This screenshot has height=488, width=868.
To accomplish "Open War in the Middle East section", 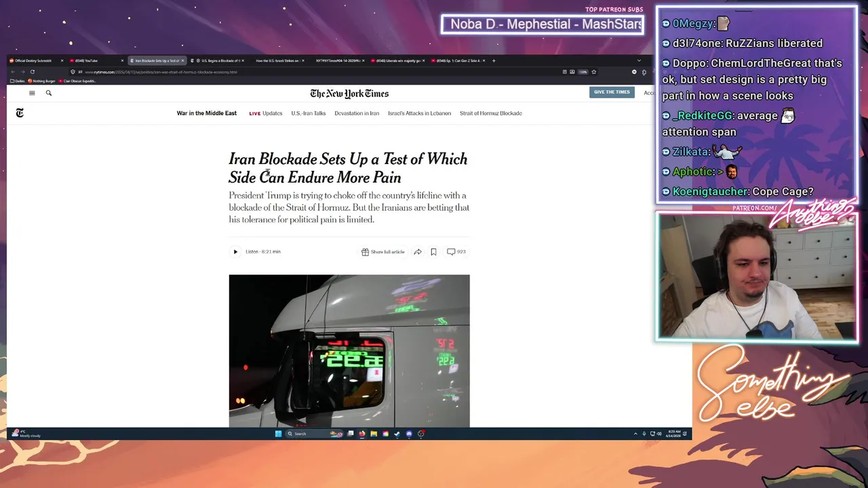I will click(x=207, y=113).
